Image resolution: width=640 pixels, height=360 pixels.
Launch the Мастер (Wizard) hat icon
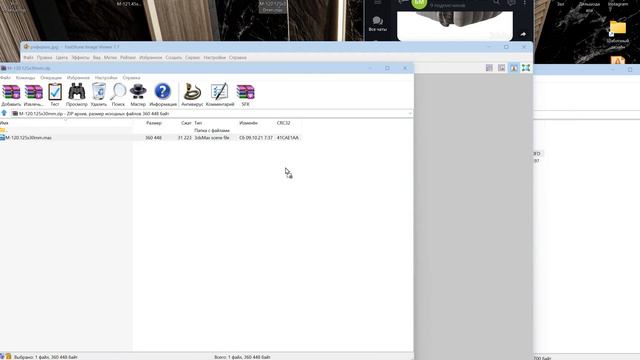[x=138, y=95]
